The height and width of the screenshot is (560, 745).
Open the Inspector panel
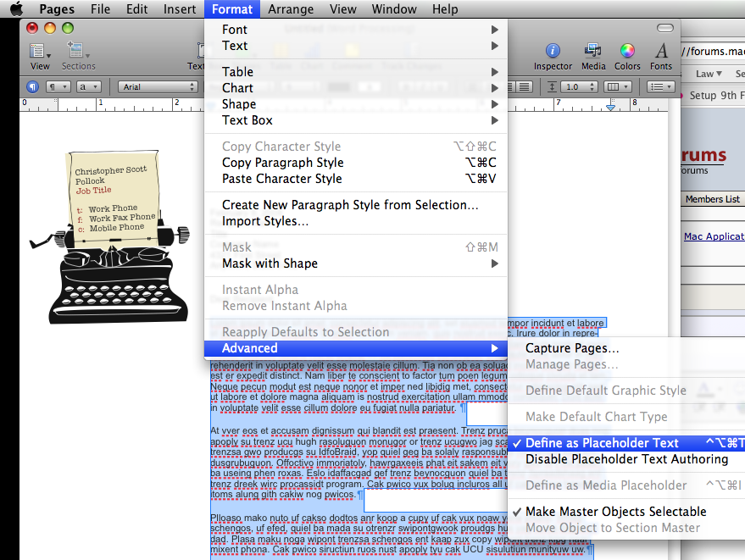click(x=553, y=56)
